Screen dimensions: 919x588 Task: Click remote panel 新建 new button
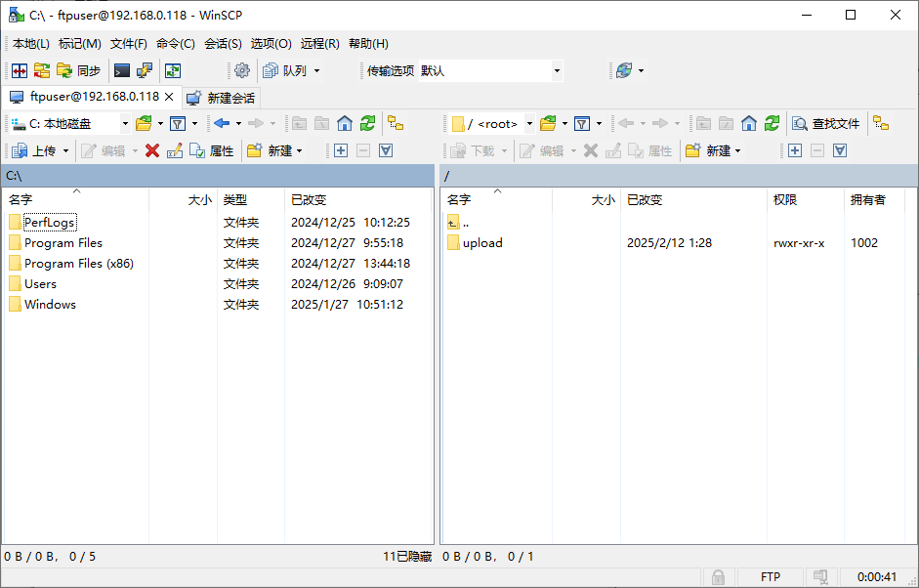(x=707, y=151)
